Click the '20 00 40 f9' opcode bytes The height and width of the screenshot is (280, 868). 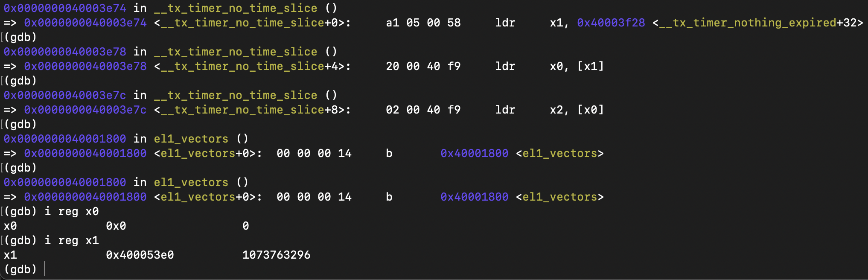click(x=423, y=66)
